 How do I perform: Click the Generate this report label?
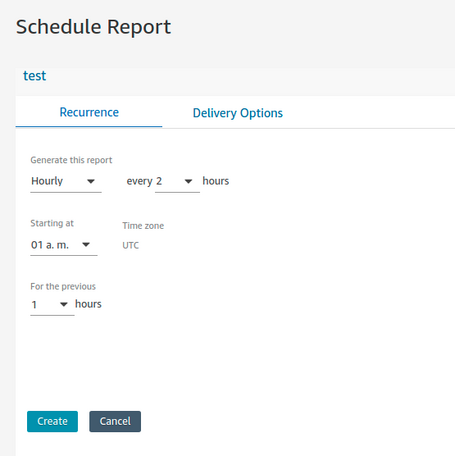pyautogui.click(x=71, y=160)
